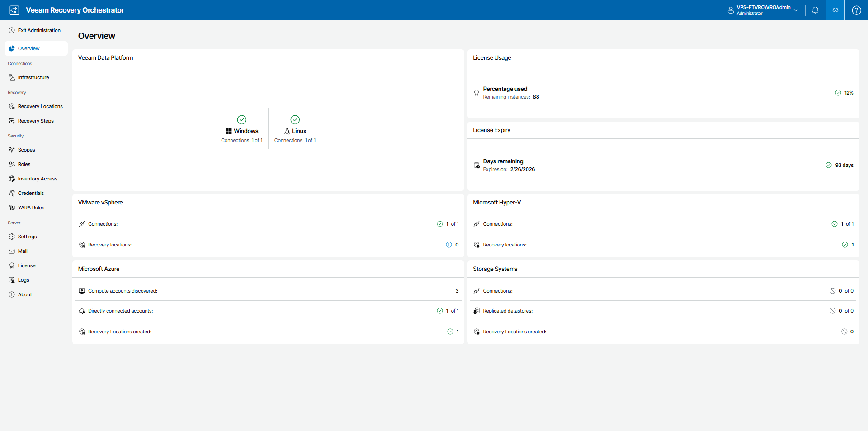Click the Veeam Recovery Orchestrator logo
This screenshot has height=431, width=868.
tap(14, 10)
